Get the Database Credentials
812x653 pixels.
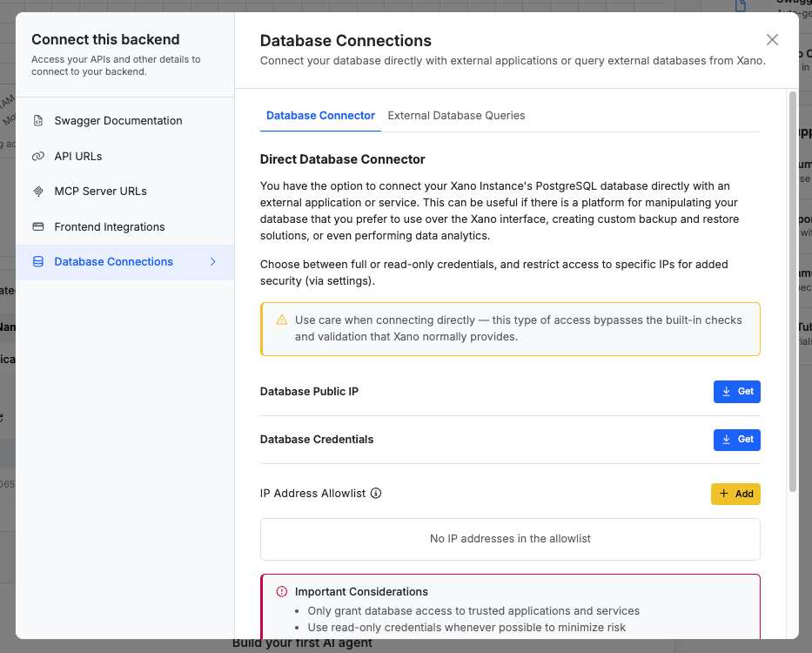[737, 440]
